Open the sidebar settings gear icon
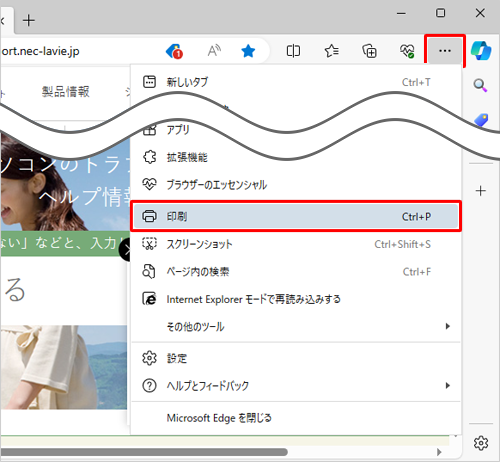Image resolution: width=500 pixels, height=462 pixels. tap(481, 443)
